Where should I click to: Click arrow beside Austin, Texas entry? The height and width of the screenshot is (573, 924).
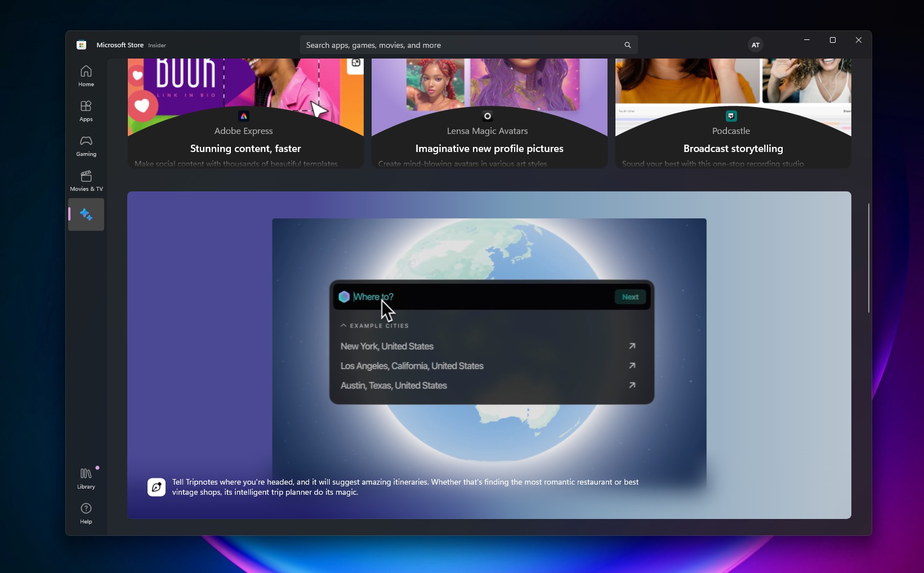632,386
